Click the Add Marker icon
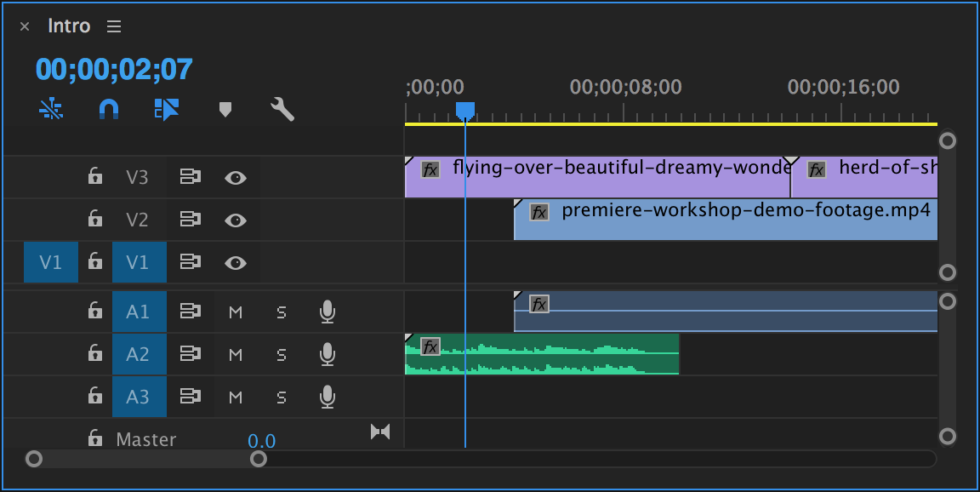Image resolution: width=980 pixels, height=492 pixels. coord(225,109)
